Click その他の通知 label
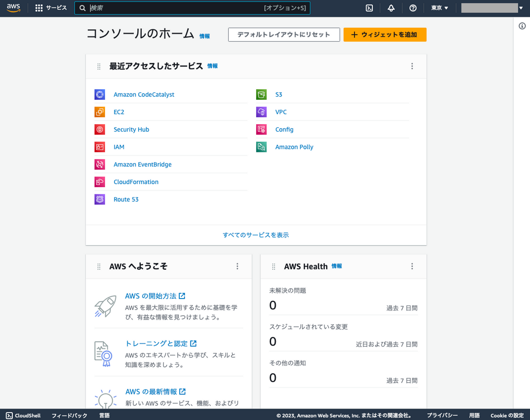The height and width of the screenshot is (420, 530). (x=288, y=363)
